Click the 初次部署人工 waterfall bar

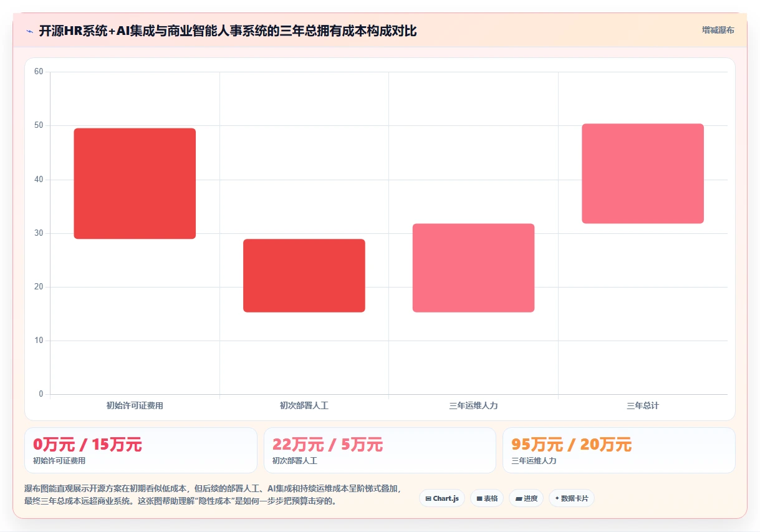point(304,276)
